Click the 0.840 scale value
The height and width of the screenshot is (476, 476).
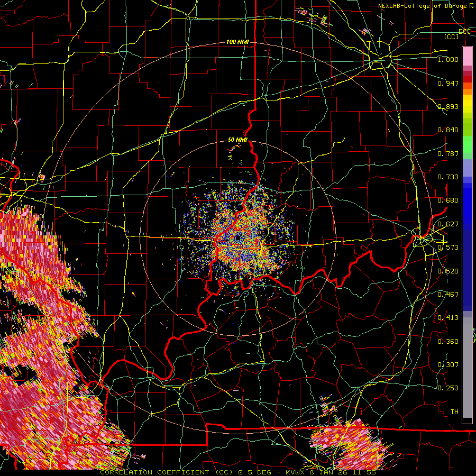448,130
